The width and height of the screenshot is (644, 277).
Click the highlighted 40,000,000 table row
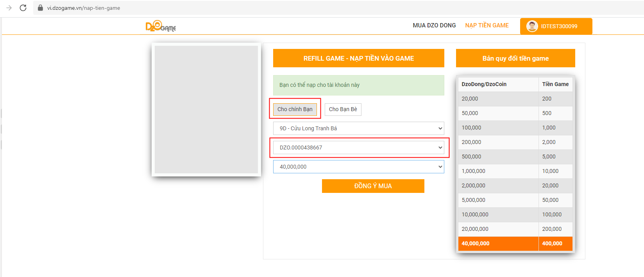pos(515,243)
